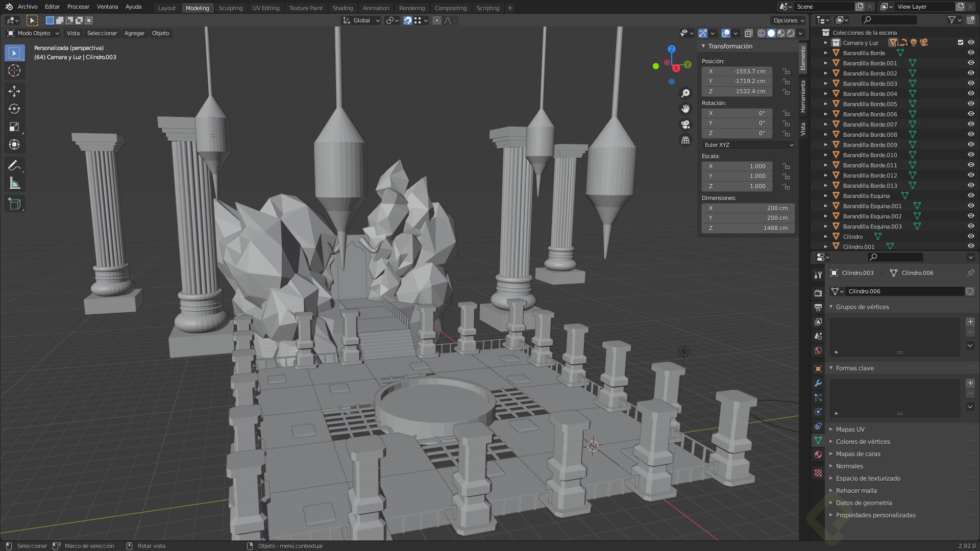Toggle camera view in viewport
The height and width of the screenshot is (551, 980).
(685, 124)
